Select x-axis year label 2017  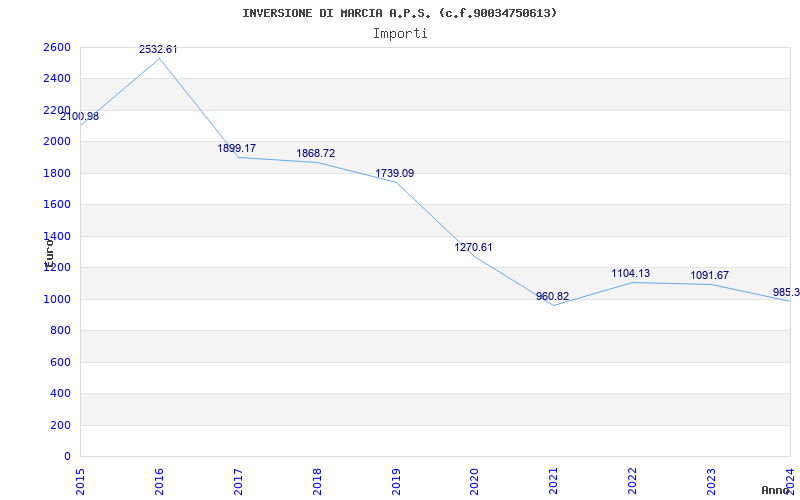click(238, 482)
